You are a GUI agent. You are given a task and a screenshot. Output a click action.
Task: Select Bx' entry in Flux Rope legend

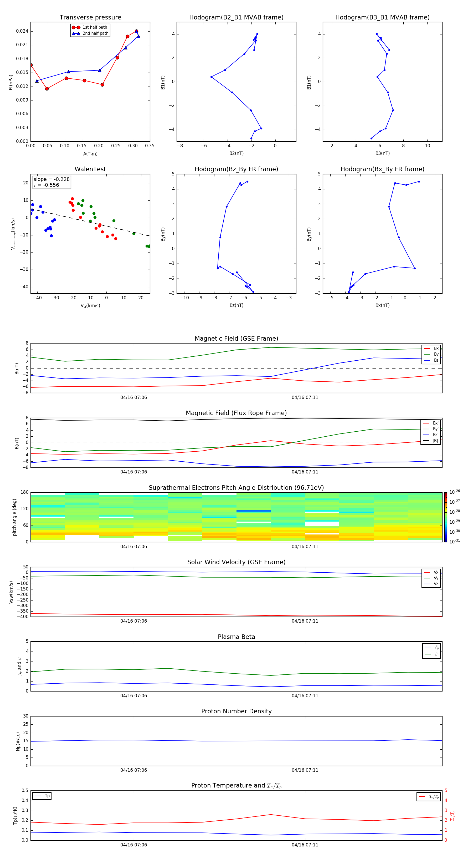(431, 423)
